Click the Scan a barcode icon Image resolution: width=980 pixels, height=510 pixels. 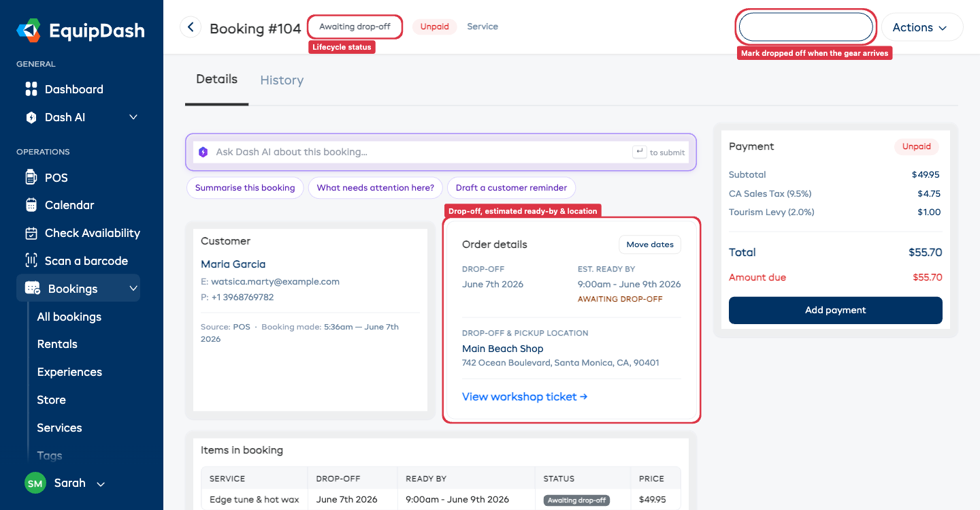click(31, 261)
